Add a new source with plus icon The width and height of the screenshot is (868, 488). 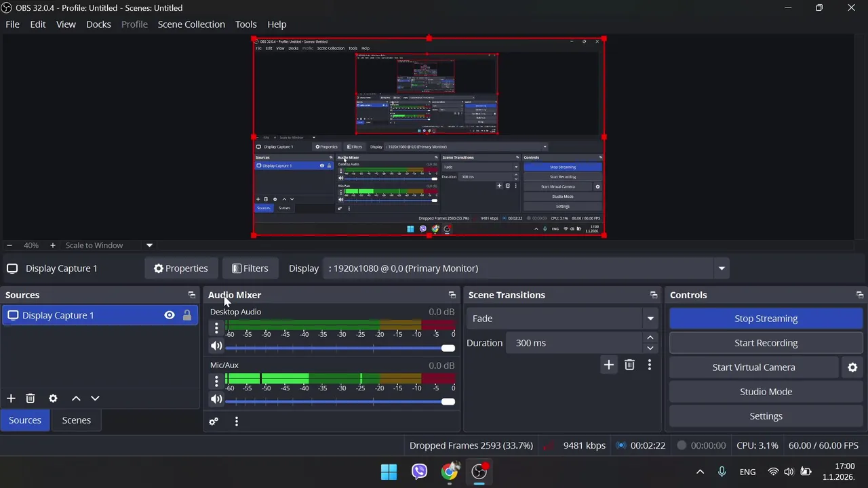(x=11, y=399)
